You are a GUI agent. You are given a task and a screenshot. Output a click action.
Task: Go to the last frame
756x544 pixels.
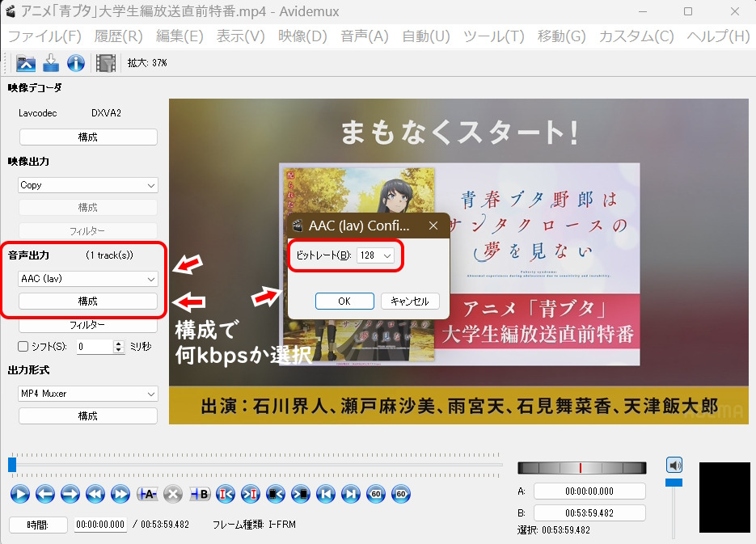click(351, 494)
